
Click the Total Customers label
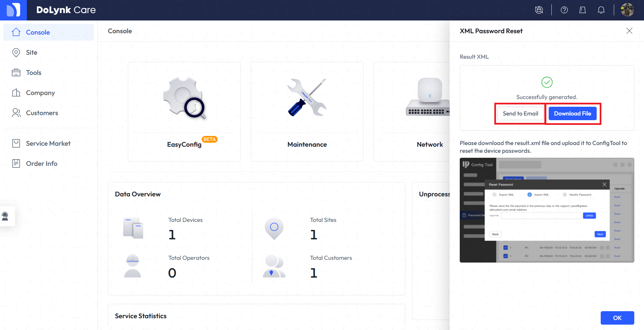(x=331, y=258)
